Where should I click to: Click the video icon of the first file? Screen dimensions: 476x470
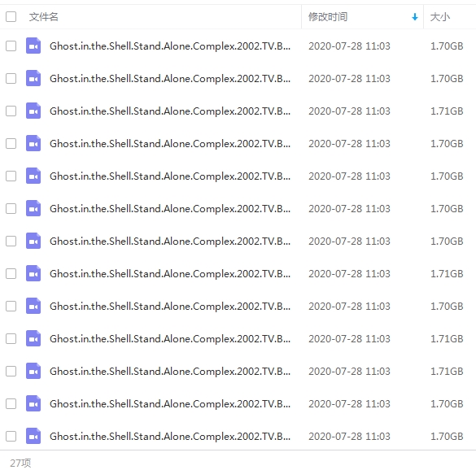pos(33,46)
